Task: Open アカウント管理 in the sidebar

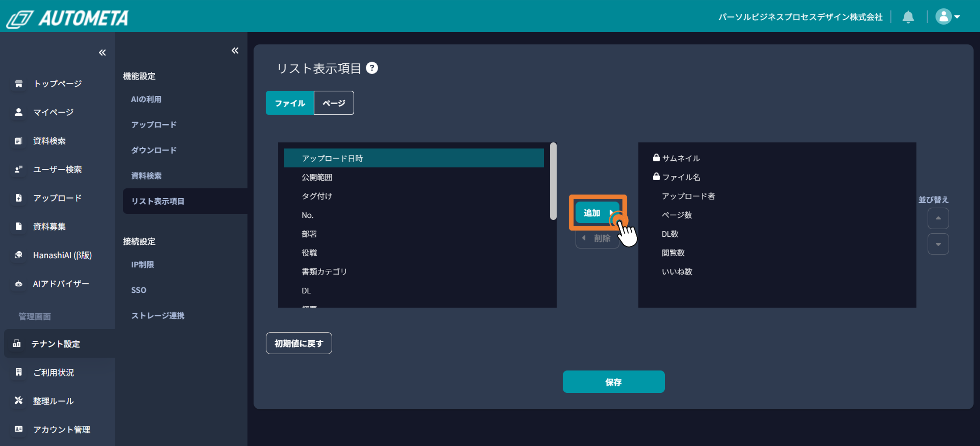Action: [x=62, y=429]
